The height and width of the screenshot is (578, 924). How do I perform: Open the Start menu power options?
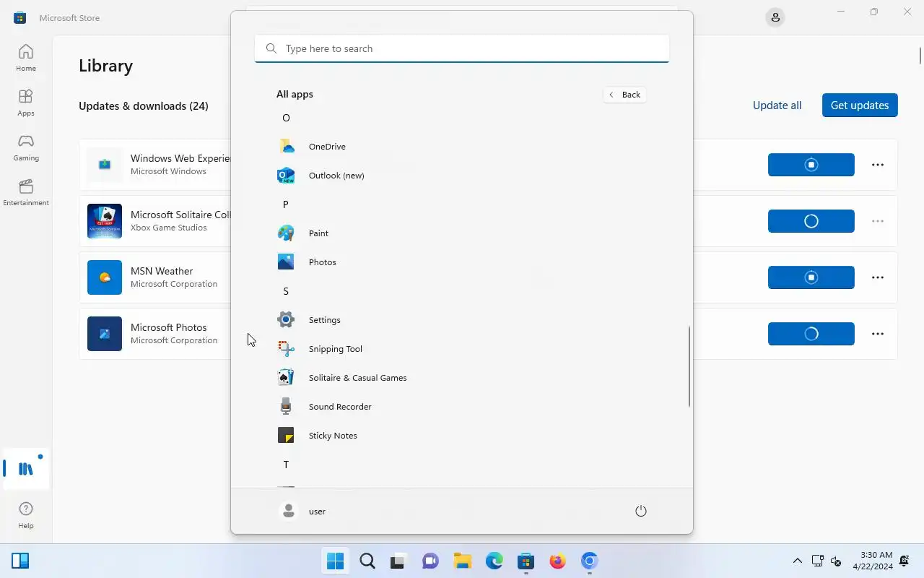pyautogui.click(x=641, y=511)
